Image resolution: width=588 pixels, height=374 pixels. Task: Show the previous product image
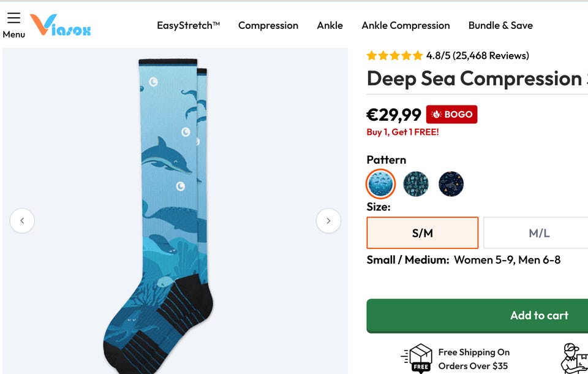tap(22, 221)
